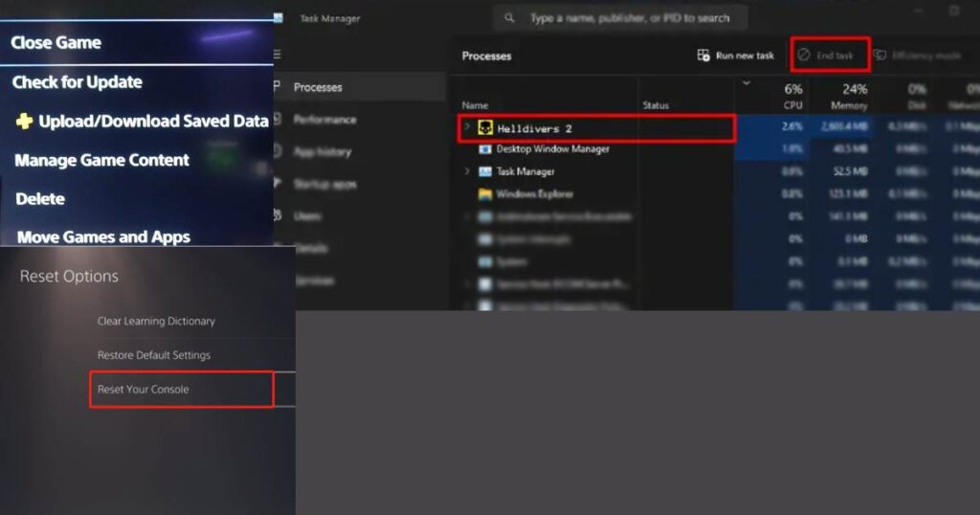Click the Task Manager title bar app icon

click(278, 18)
